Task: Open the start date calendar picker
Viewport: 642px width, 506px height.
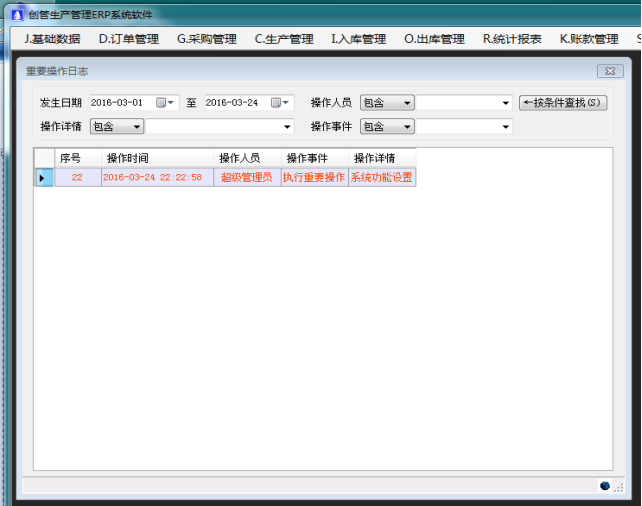Action: [164, 103]
